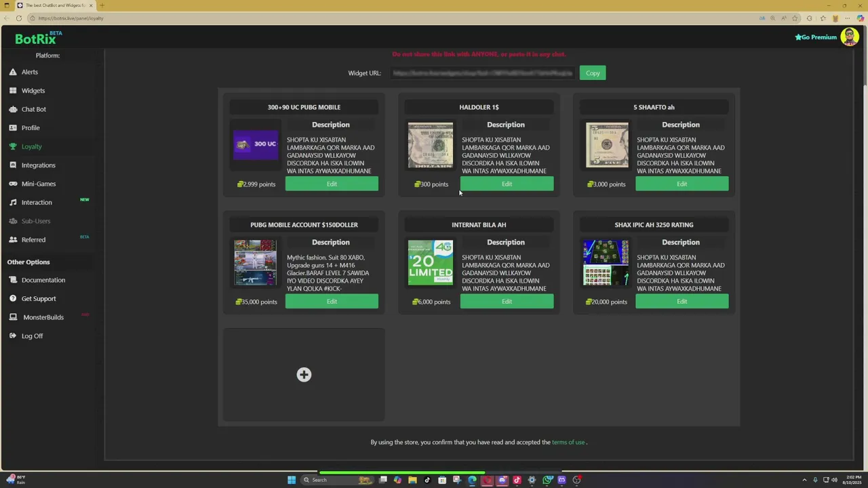Open Microsoft Store from the taskbar
Screen dimensions: 868x488
[x=442, y=480]
